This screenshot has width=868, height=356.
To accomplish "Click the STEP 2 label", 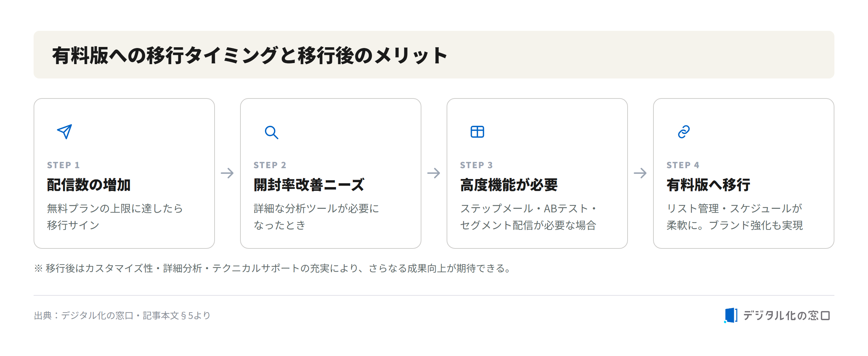I will point(270,165).
